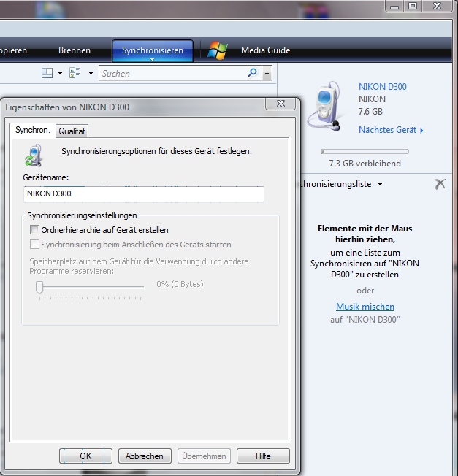This screenshot has height=476, width=458.
Task: Click the Musik mischen link
Action: [365, 307]
